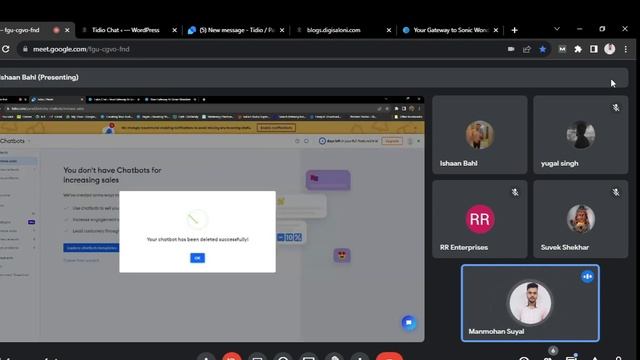Close the fgu-cgvo-fnd tab
The image size is (640, 360).
pos(67,30)
